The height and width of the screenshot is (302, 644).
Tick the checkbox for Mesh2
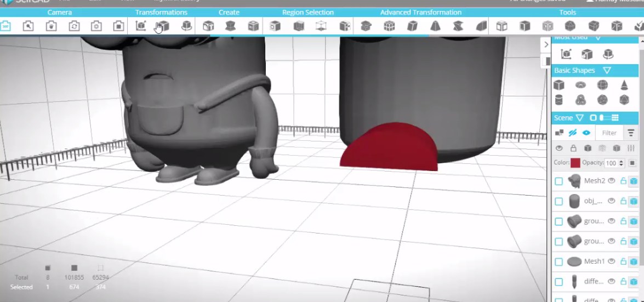pos(558,181)
